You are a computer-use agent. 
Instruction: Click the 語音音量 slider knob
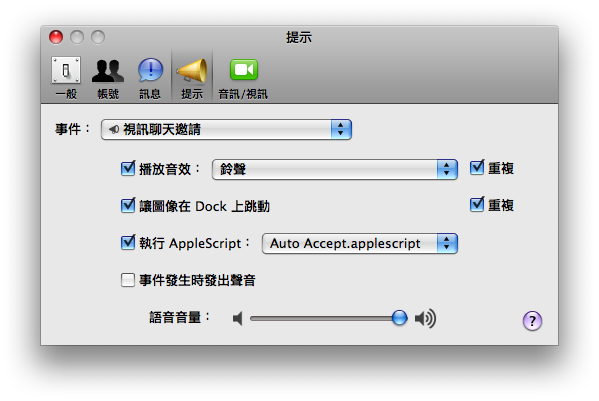click(400, 318)
